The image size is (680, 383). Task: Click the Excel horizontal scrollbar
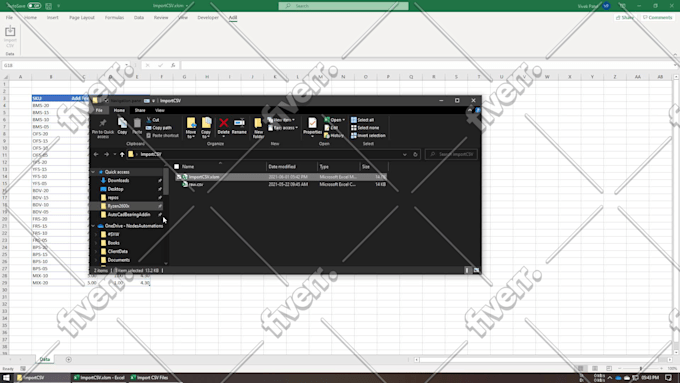(542, 360)
